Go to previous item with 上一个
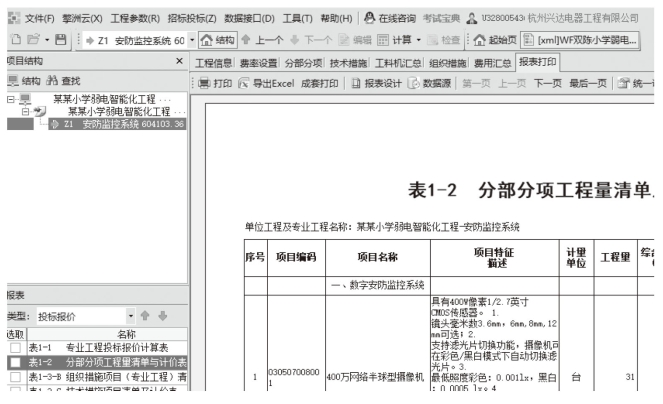Screen dimensions: 663x404 262,40
